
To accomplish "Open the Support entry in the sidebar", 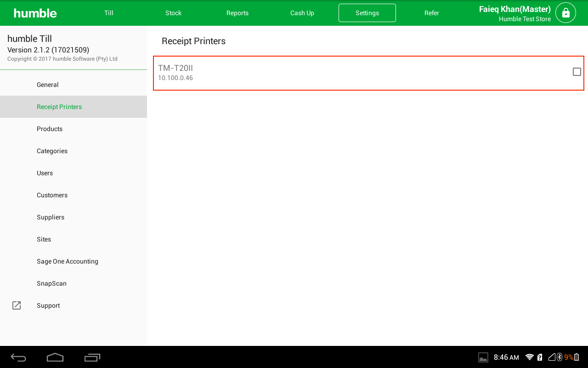I will coord(73,305).
